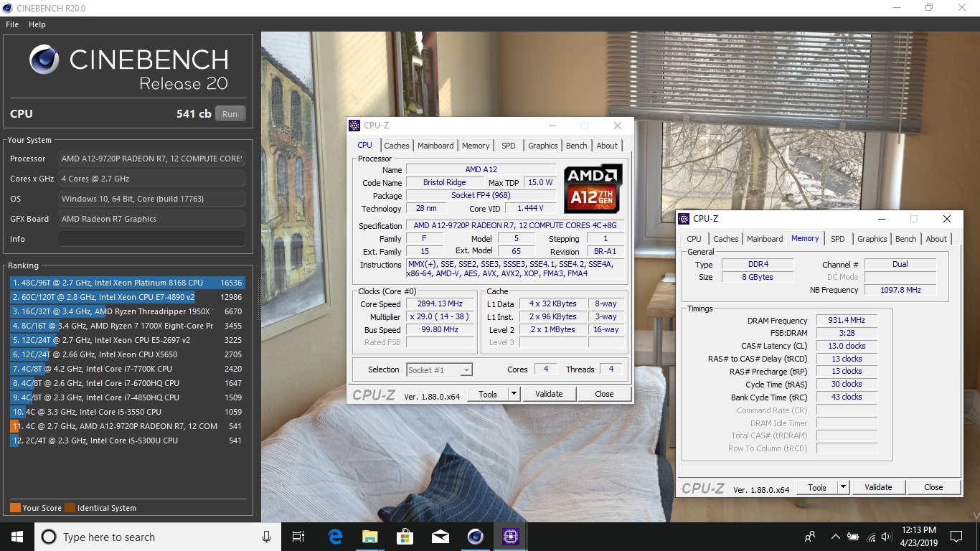Select ranking row Ryzen Threadripper 1950X

click(128, 311)
